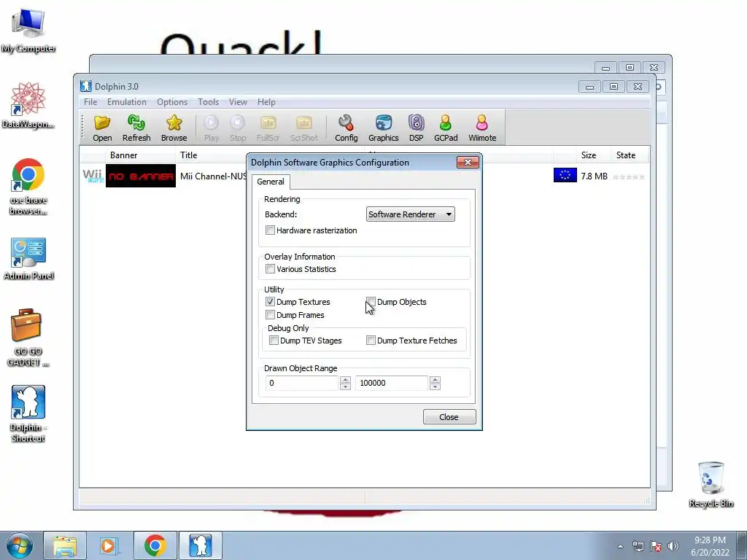This screenshot has width=747, height=560.
Task: Click the NO BANNER thumbnail
Action: (x=141, y=176)
